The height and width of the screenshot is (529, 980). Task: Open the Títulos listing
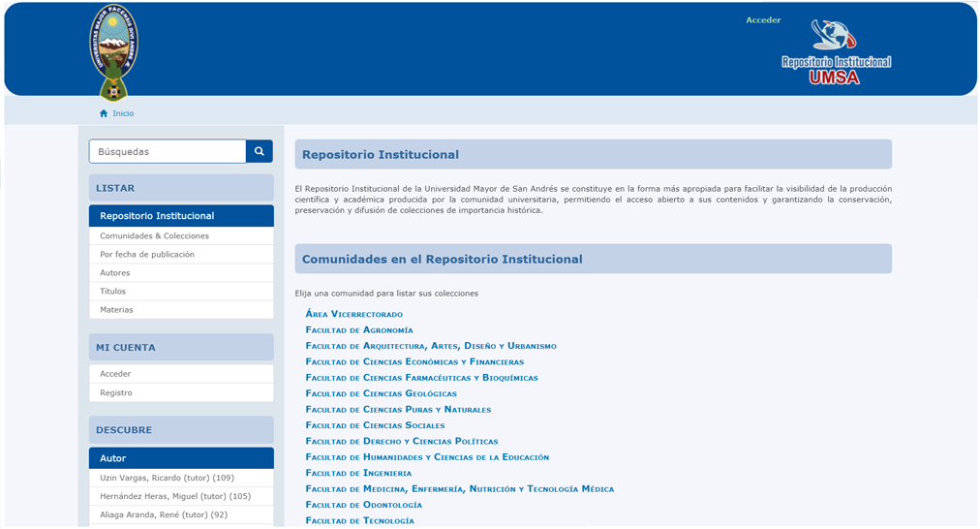113,292
